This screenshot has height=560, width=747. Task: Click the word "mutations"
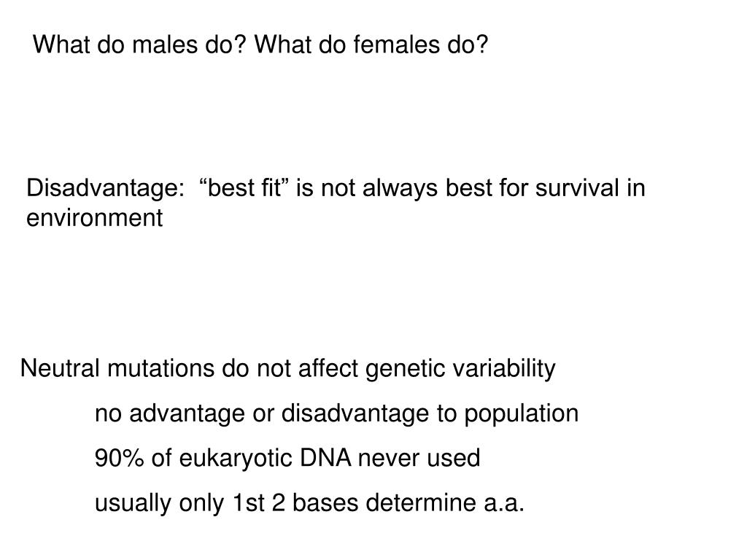[162, 369]
